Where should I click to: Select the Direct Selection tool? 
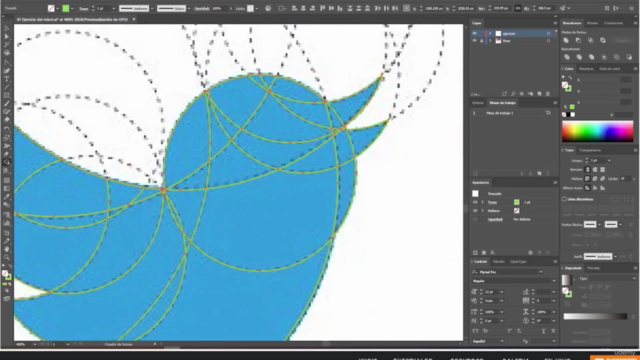[x=7, y=37]
